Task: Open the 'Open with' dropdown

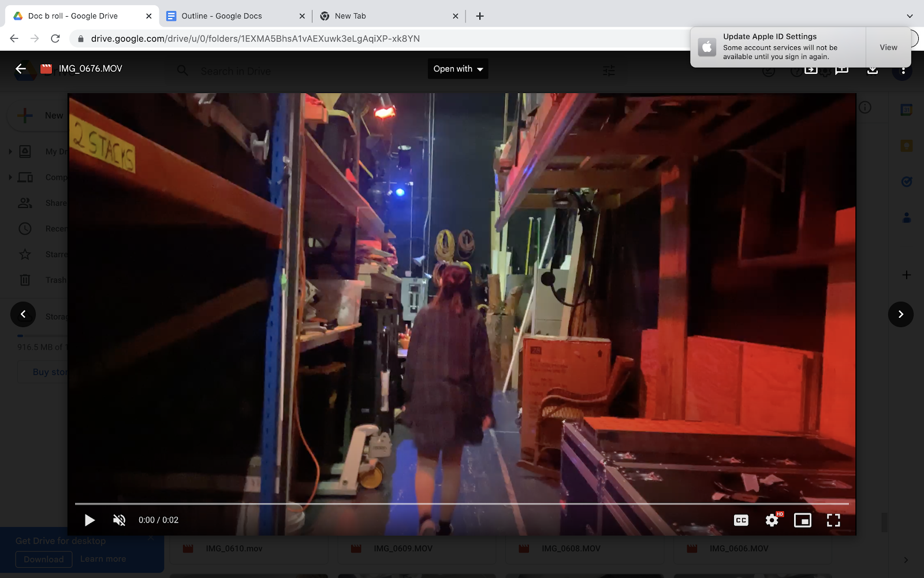Action: [x=458, y=69]
